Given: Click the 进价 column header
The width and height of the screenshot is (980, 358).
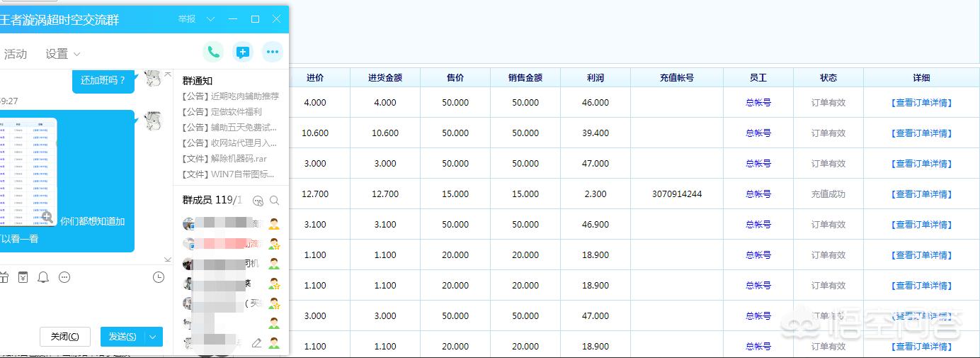Looking at the screenshot, I should pos(315,78).
